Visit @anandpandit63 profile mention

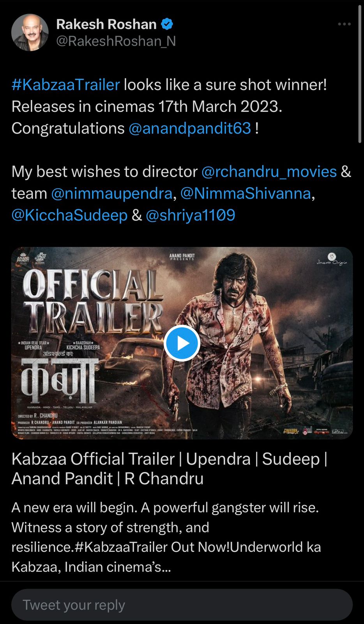tap(190, 128)
